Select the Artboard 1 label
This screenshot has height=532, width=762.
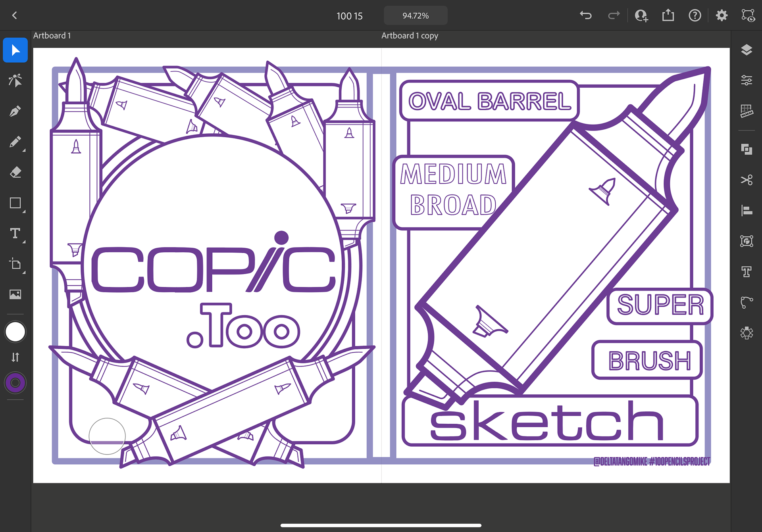click(x=52, y=36)
